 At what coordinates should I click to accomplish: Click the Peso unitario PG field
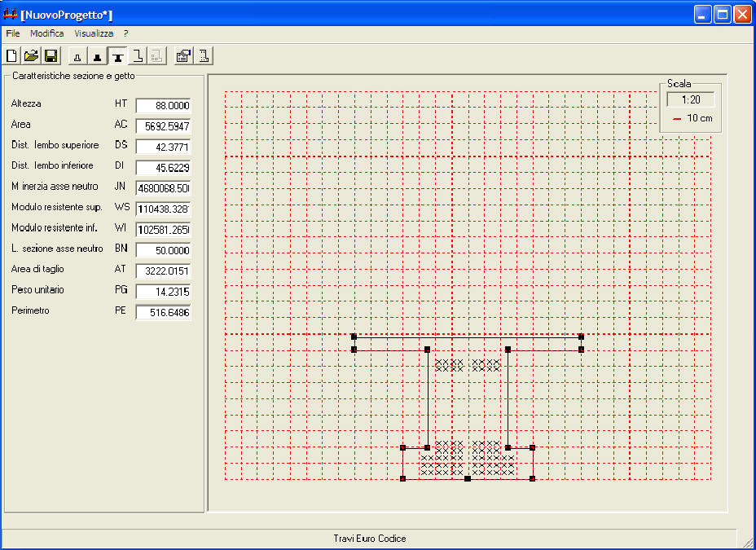click(163, 292)
